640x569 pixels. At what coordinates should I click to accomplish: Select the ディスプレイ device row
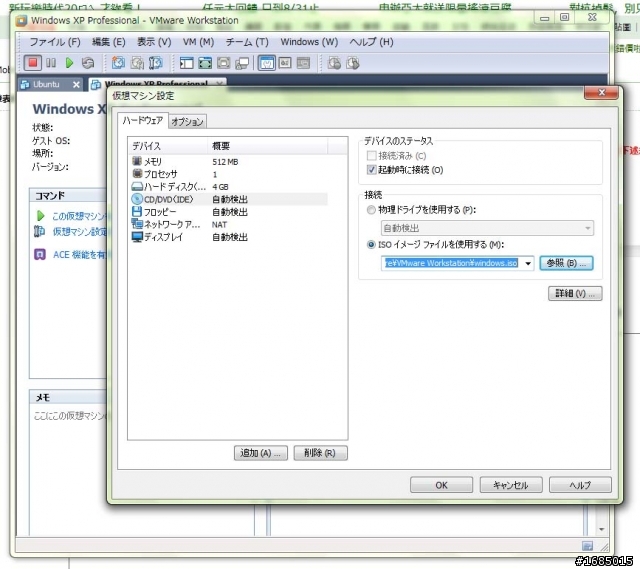tap(229, 237)
